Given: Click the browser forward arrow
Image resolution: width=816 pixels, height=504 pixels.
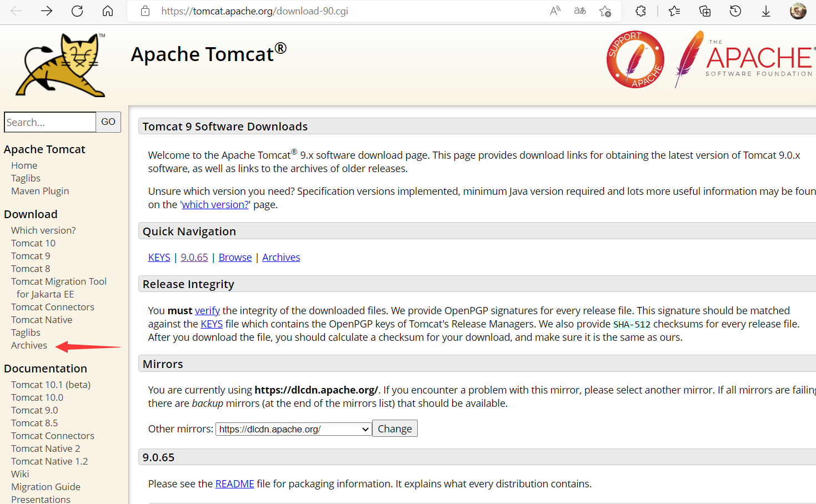Looking at the screenshot, I should (47, 11).
